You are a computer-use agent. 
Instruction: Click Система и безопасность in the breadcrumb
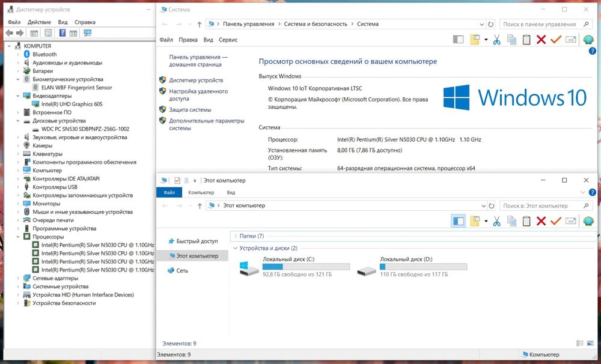[316, 24]
